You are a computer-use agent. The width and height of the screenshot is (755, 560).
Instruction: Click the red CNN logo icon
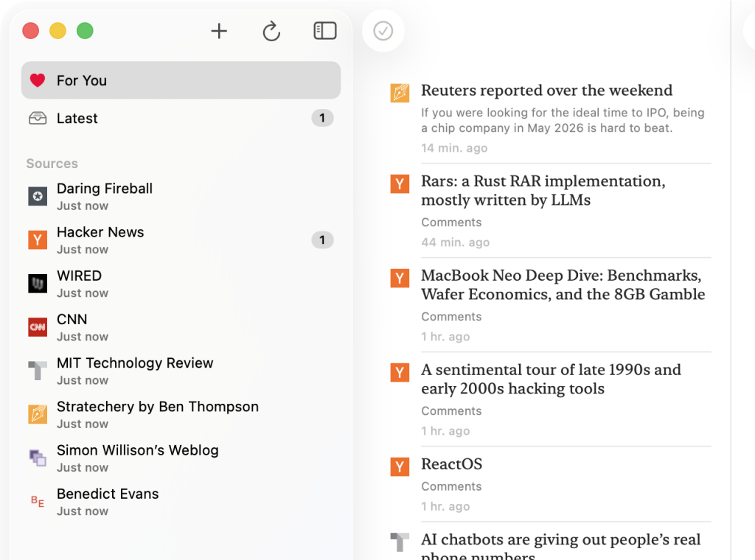(x=38, y=327)
